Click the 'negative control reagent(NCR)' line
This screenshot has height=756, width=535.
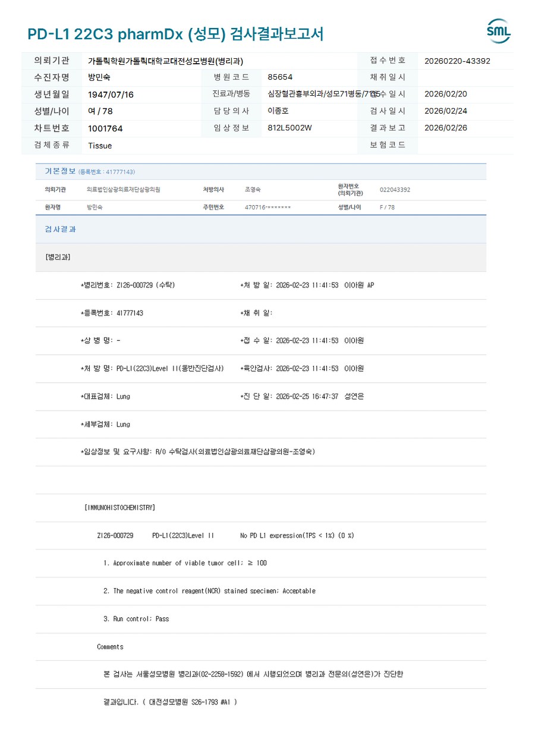(209, 591)
